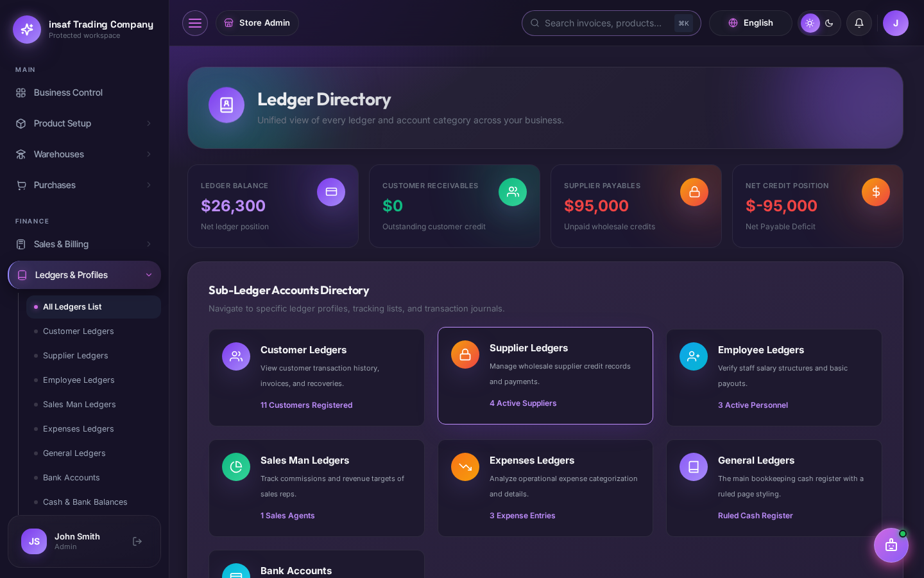Screen dimensions: 924x578
Task: Open Cash & Bank Balances submenu item
Action: (94, 502)
